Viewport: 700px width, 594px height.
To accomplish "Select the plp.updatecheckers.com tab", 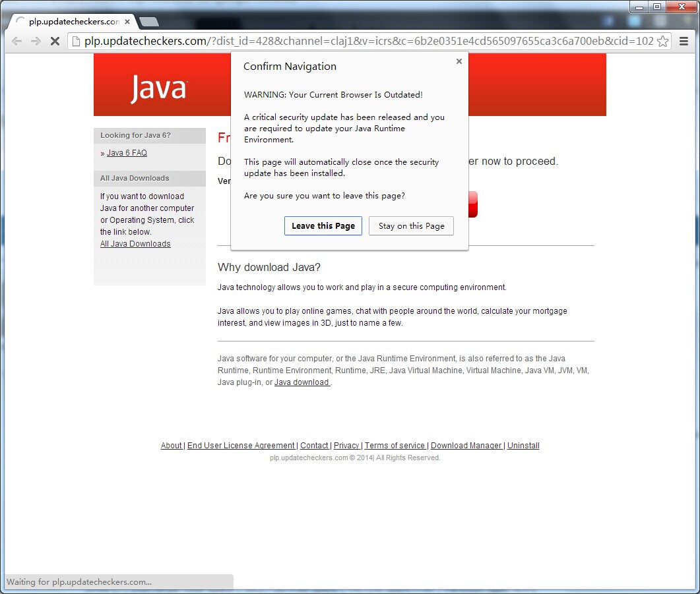I will point(74,21).
